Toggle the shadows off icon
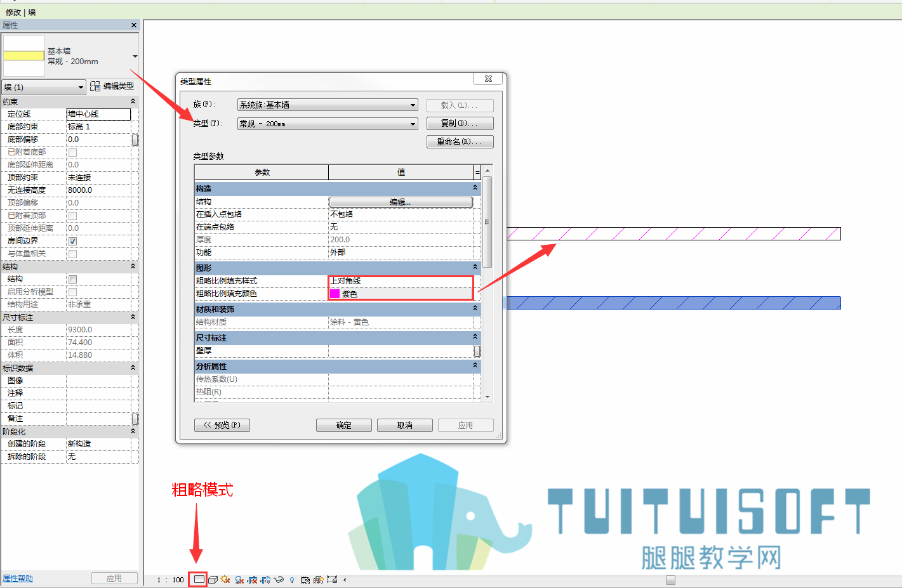902x588 pixels. (239, 580)
